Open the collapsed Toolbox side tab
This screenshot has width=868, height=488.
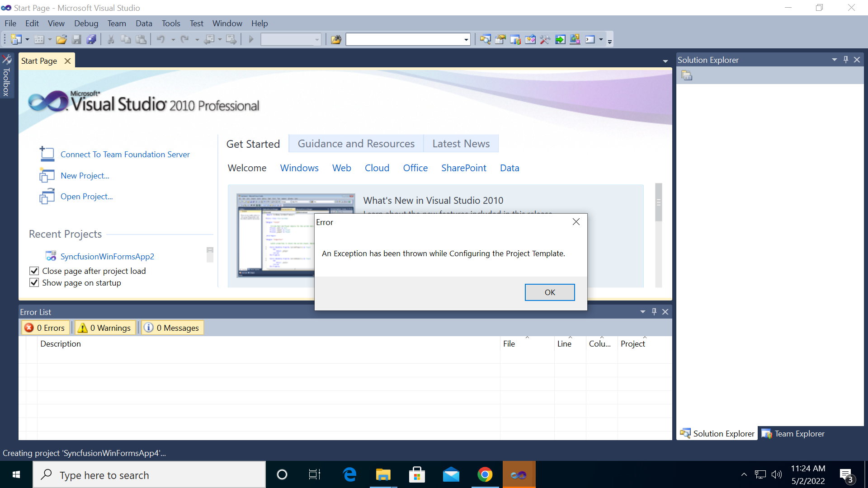7,75
